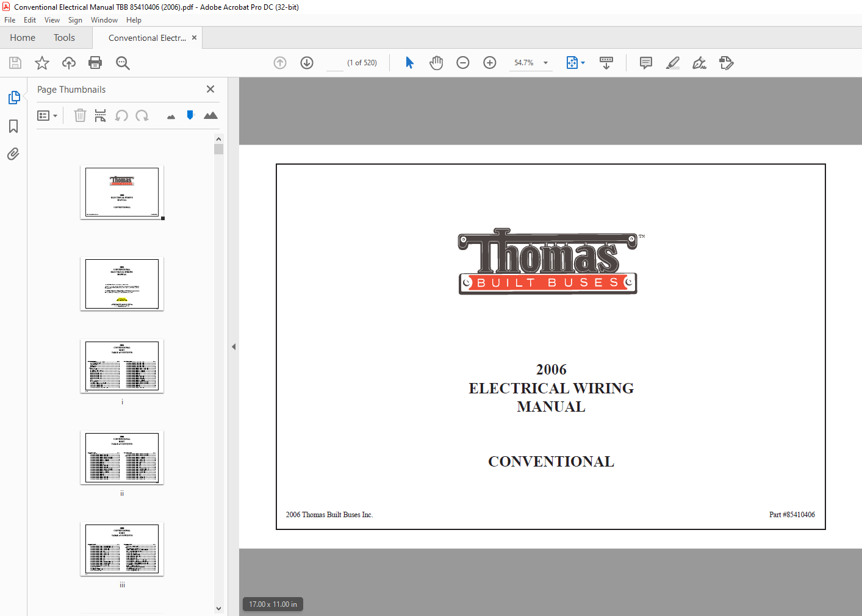Click the '(1 of 520)' page count text

[362, 63]
